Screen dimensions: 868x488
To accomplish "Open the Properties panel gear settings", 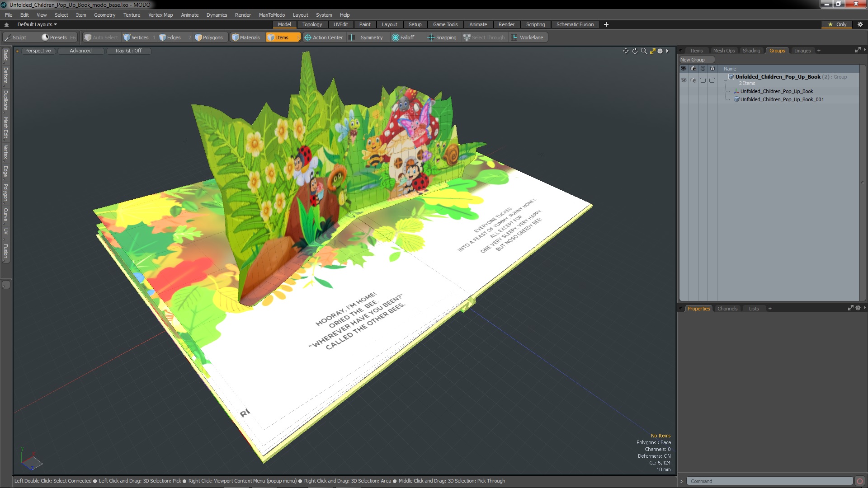I will [x=858, y=308].
